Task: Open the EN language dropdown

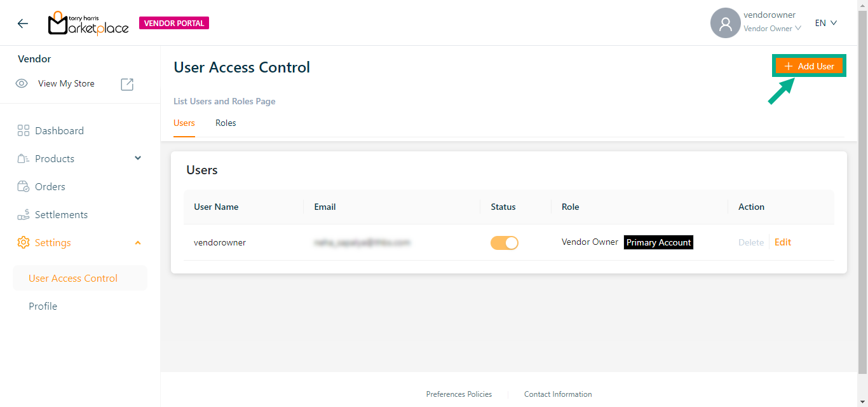Action: [825, 23]
